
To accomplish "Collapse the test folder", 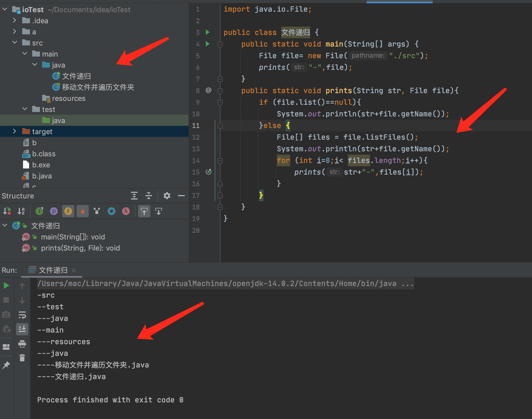I will [25, 109].
